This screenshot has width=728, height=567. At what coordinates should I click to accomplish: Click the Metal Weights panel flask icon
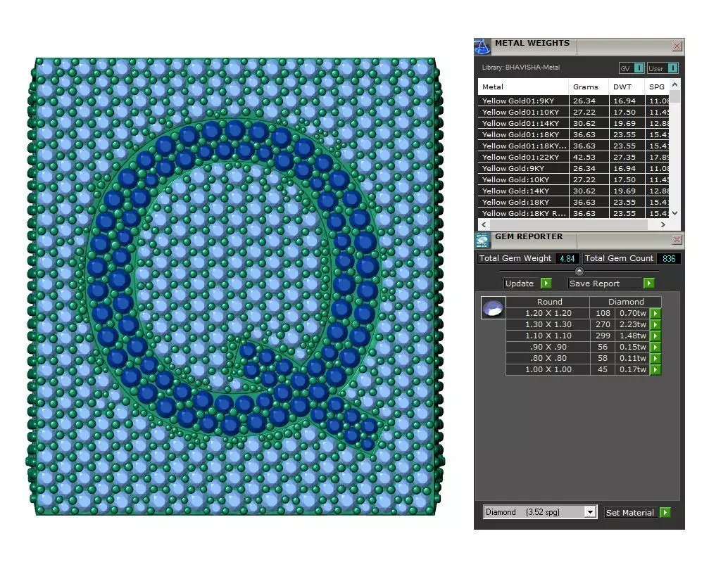tap(482, 47)
